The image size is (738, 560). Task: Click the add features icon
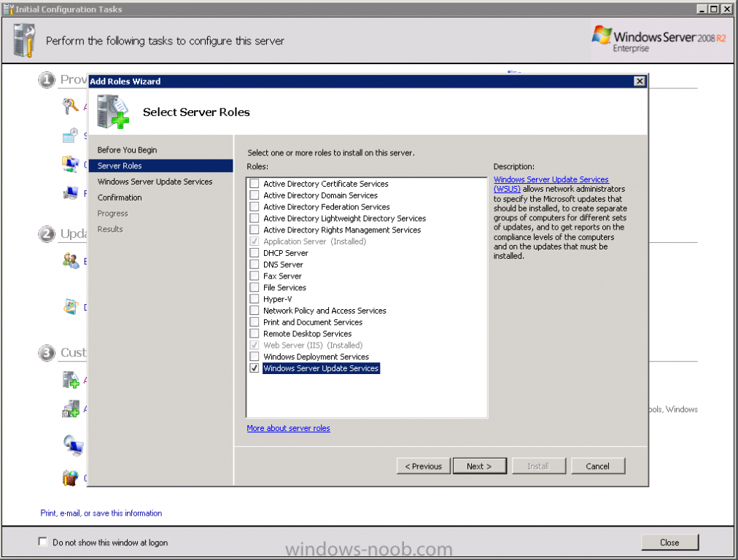click(71, 409)
